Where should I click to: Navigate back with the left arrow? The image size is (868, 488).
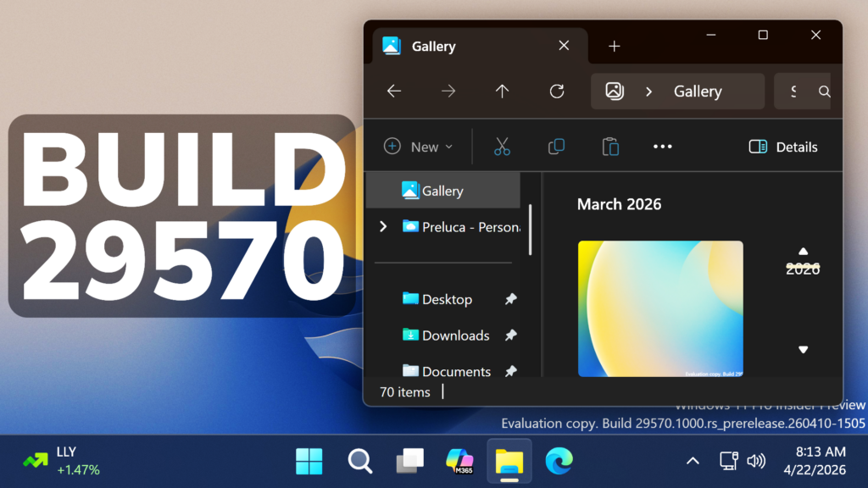click(394, 91)
